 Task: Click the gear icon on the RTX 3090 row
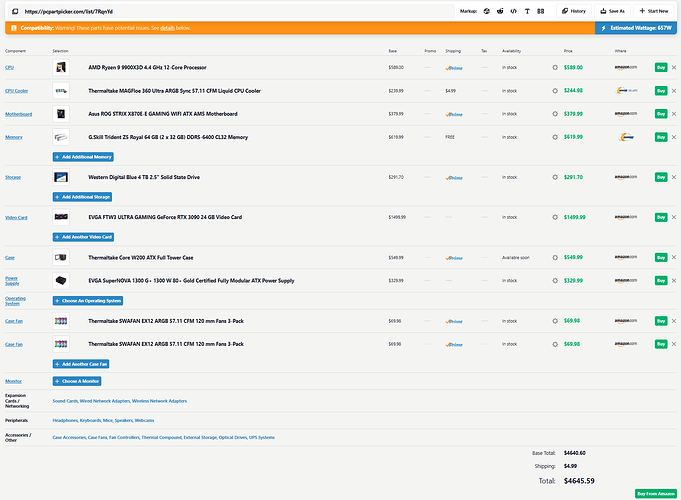555,217
